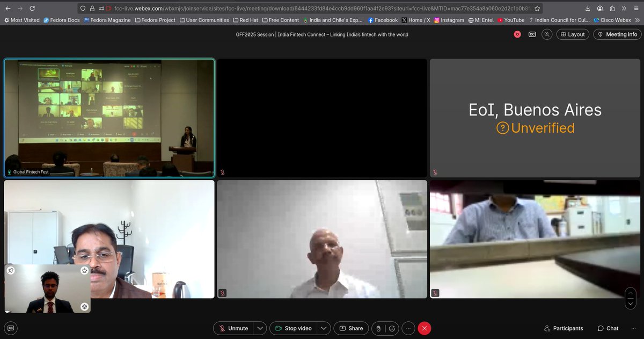
Task: Open more options ellipsis beside reactions
Action: point(408,328)
